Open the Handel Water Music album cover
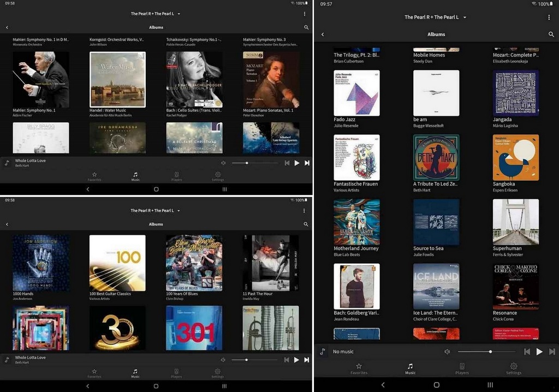This screenshot has width=559, height=392. (x=118, y=80)
